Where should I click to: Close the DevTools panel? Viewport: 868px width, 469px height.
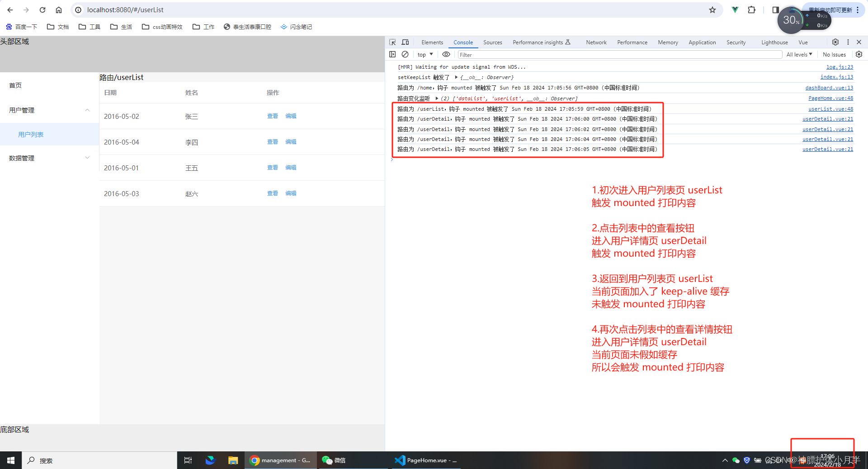pyautogui.click(x=859, y=42)
